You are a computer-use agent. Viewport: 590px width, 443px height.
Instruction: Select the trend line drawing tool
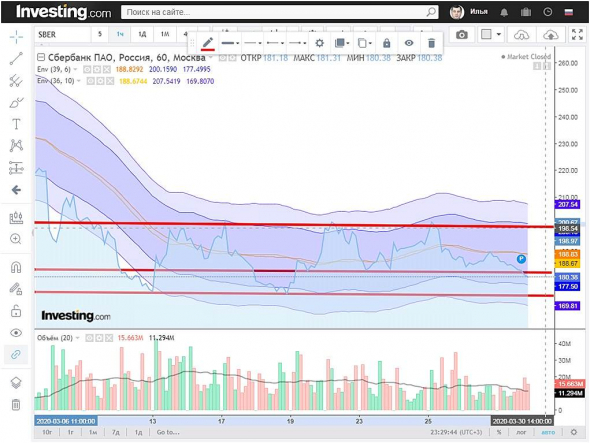[16, 59]
